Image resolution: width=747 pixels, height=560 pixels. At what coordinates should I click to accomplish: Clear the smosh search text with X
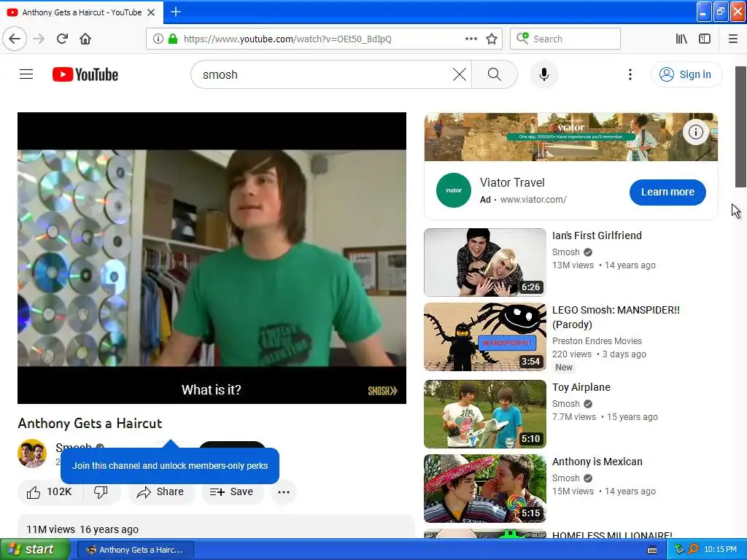460,74
